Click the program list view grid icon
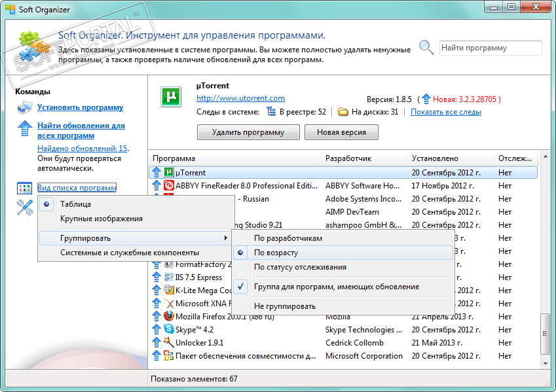 click(24, 188)
